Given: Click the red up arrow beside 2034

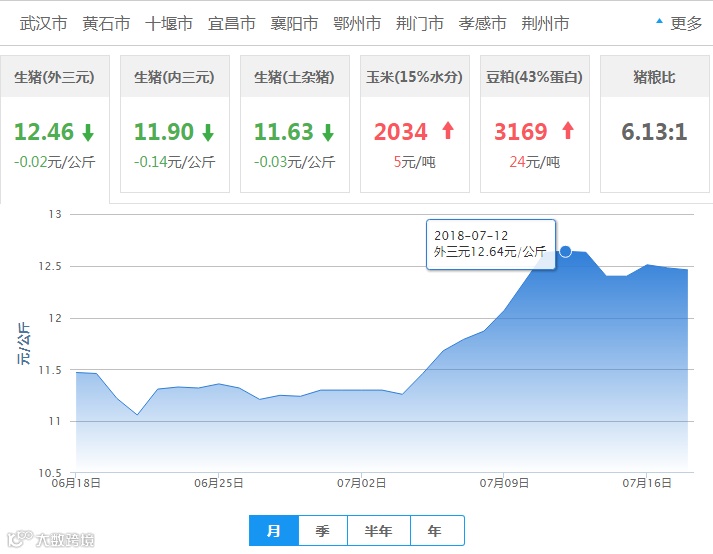Looking at the screenshot, I should [448, 130].
